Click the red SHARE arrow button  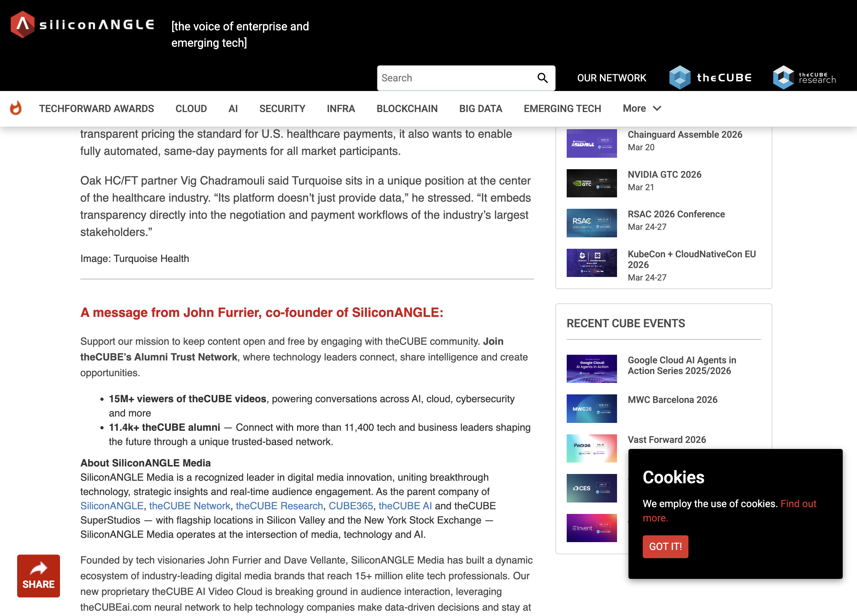point(39,576)
